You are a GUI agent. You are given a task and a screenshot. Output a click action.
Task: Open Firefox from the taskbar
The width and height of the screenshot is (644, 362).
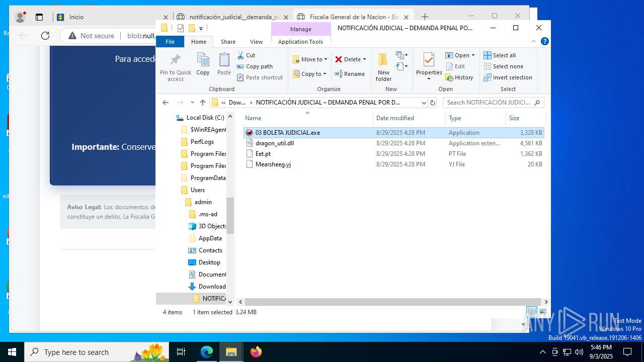256,352
